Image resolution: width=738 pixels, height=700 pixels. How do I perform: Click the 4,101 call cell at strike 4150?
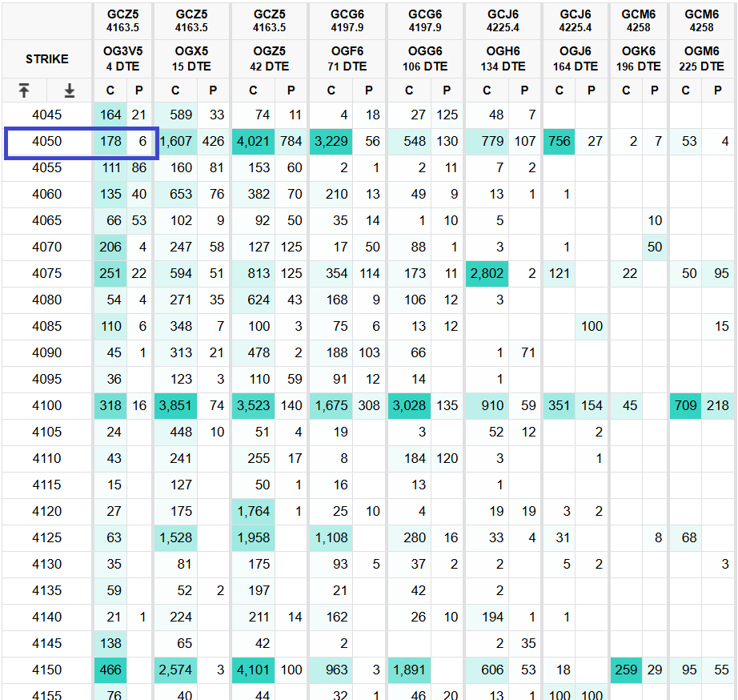click(x=253, y=670)
